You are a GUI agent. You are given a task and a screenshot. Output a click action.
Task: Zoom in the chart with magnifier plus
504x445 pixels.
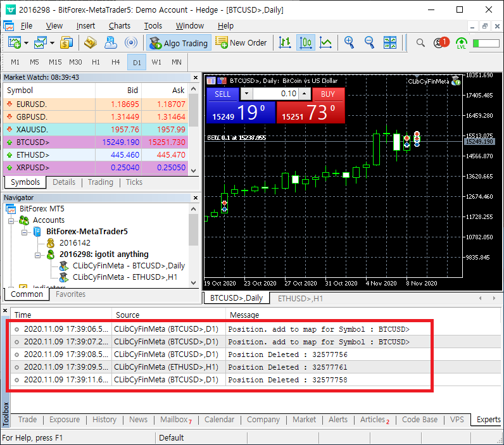point(349,43)
